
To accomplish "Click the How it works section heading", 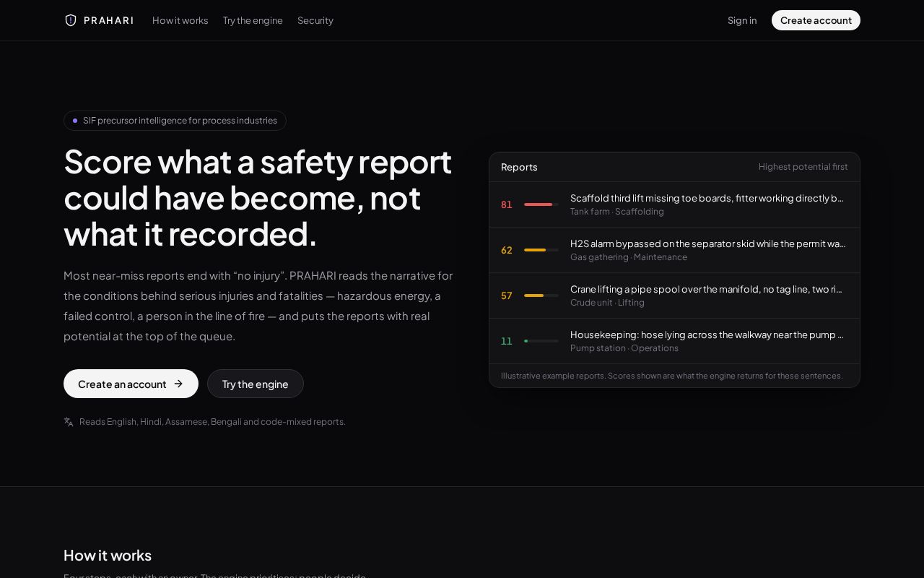I will point(108,555).
